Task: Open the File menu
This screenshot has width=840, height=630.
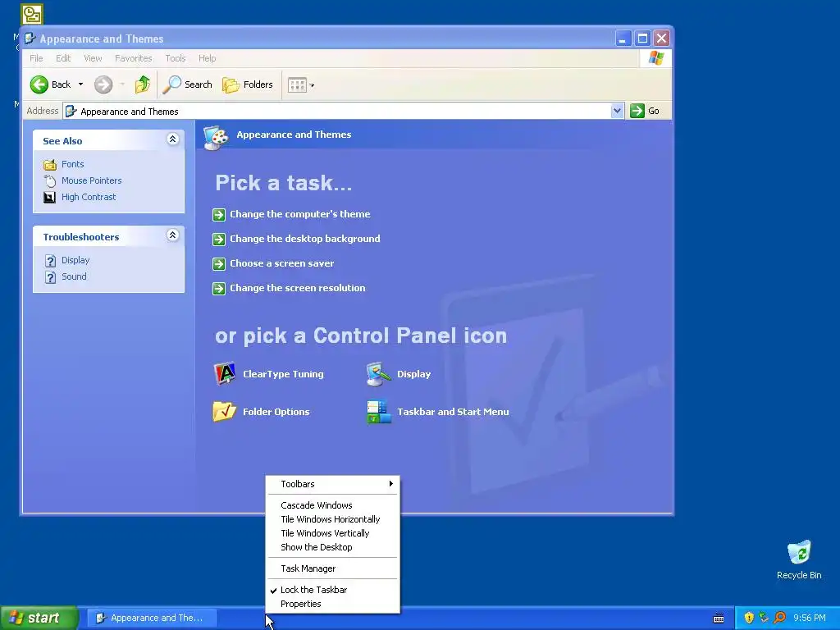Action: pyautogui.click(x=36, y=58)
